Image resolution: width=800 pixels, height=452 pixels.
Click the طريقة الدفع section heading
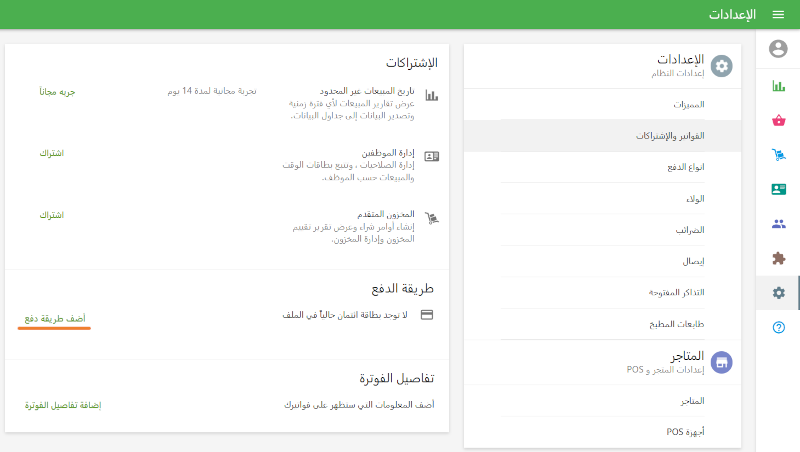click(x=403, y=289)
